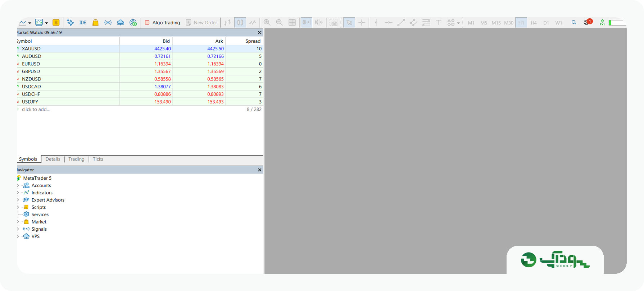Draw a horizontal line
Viewport: 644px width, 291px height.
(x=389, y=23)
